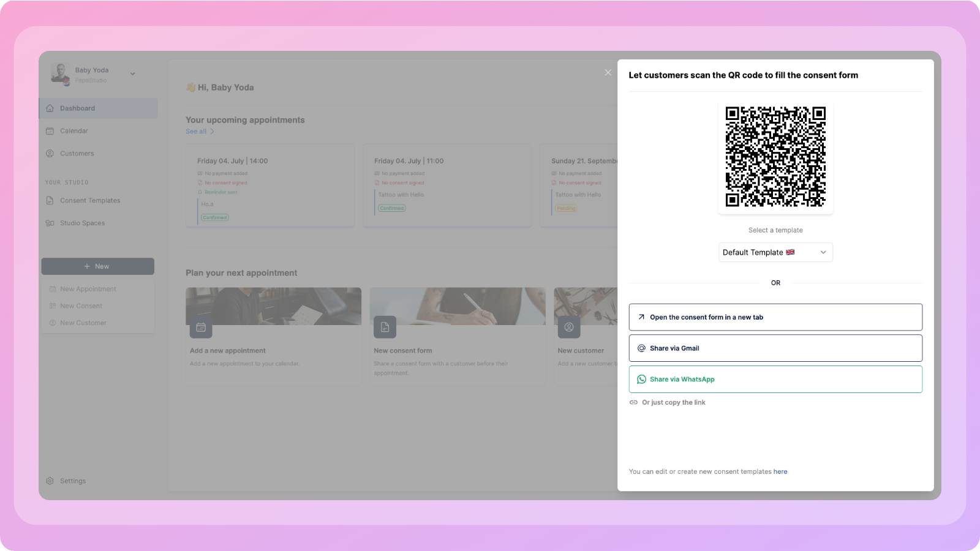Click the Customers person icon
Image resolution: width=980 pixels, height=551 pixels.
tap(50, 154)
